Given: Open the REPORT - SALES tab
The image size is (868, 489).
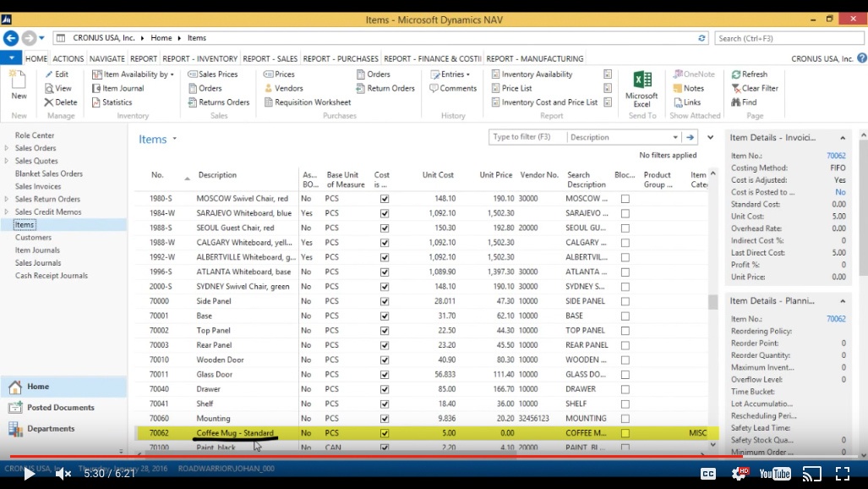Looking at the screenshot, I should [270, 58].
